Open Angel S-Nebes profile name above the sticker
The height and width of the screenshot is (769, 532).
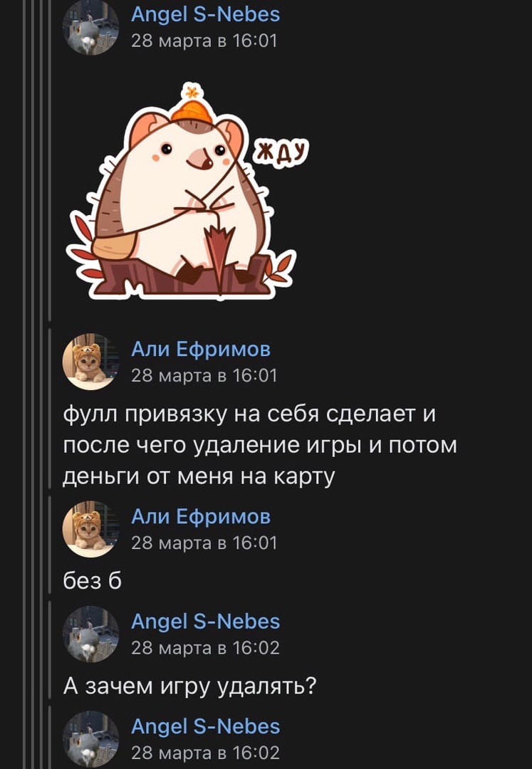click(x=205, y=15)
